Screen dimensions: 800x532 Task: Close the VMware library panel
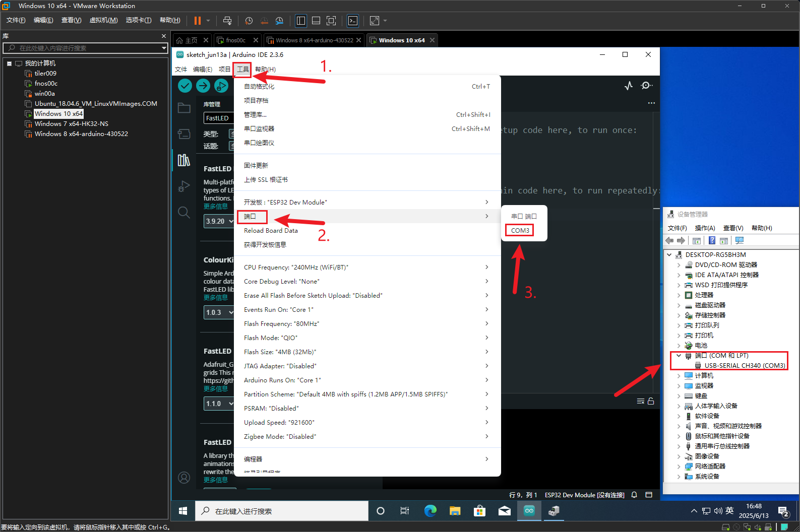(164, 36)
